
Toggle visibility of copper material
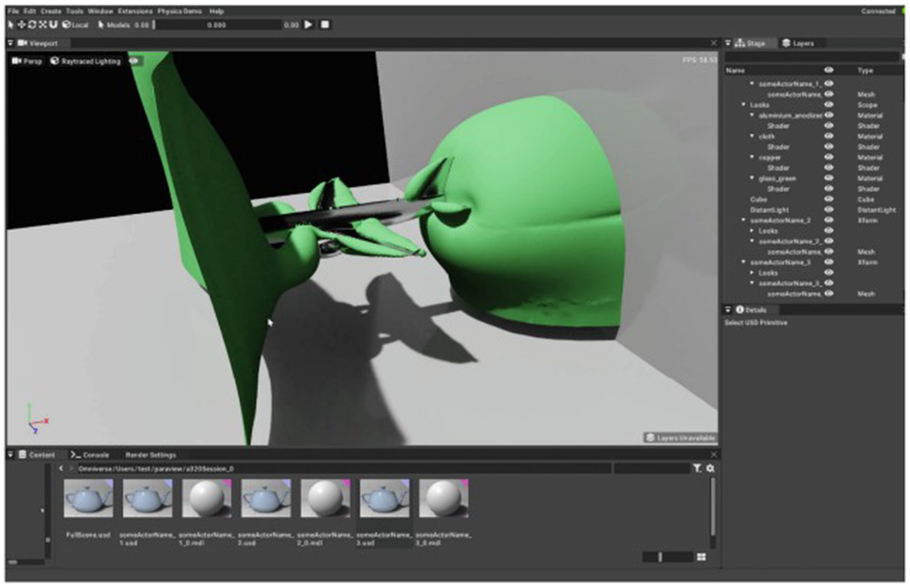[829, 158]
